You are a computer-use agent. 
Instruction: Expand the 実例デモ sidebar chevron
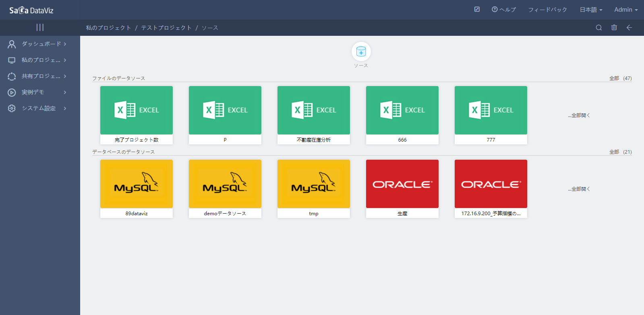65,92
